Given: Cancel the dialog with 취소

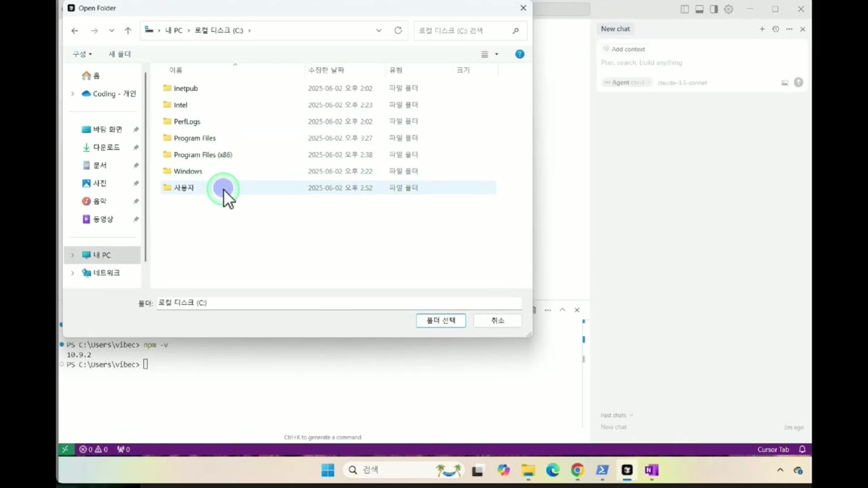Looking at the screenshot, I should coord(498,320).
